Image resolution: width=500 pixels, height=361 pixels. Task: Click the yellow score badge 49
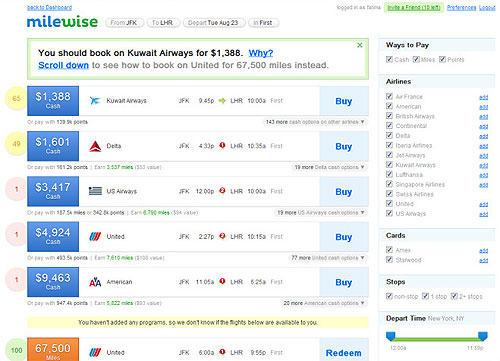(16, 144)
